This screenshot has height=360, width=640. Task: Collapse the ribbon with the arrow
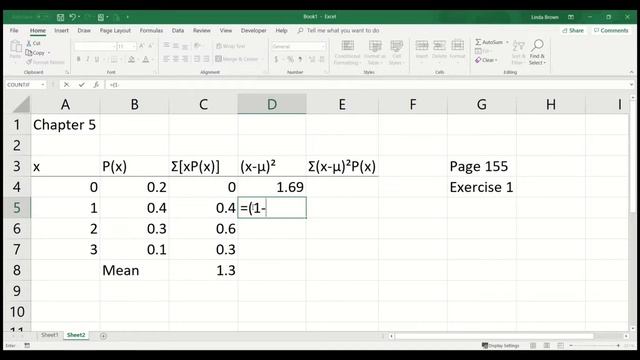pyautogui.click(x=631, y=72)
